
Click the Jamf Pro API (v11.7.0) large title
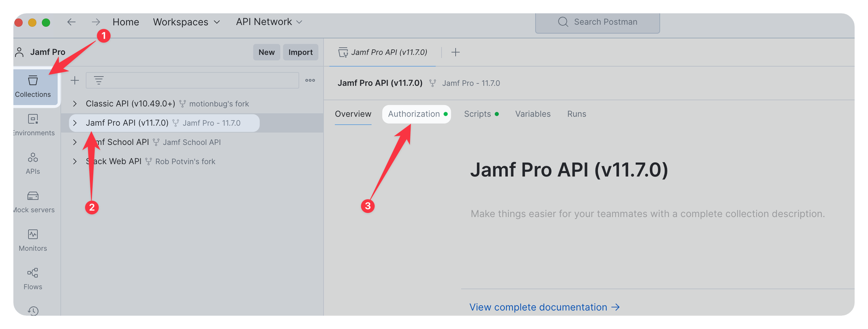(569, 169)
